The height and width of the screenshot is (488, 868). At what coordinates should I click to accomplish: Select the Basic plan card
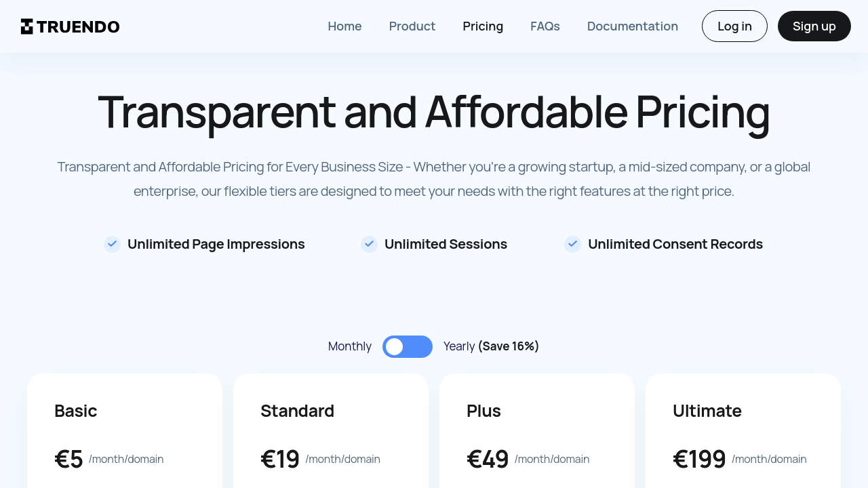coord(125,434)
